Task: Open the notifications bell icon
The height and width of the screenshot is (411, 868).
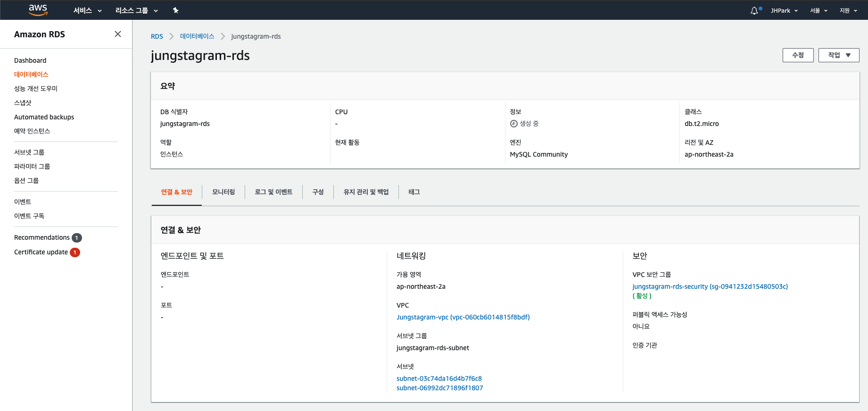Action: point(754,10)
